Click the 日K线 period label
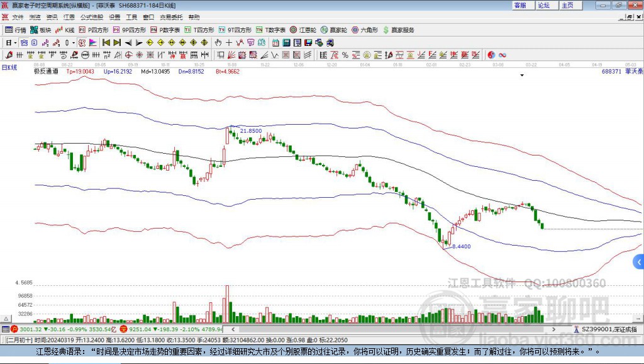644x364 pixels. [9, 67]
